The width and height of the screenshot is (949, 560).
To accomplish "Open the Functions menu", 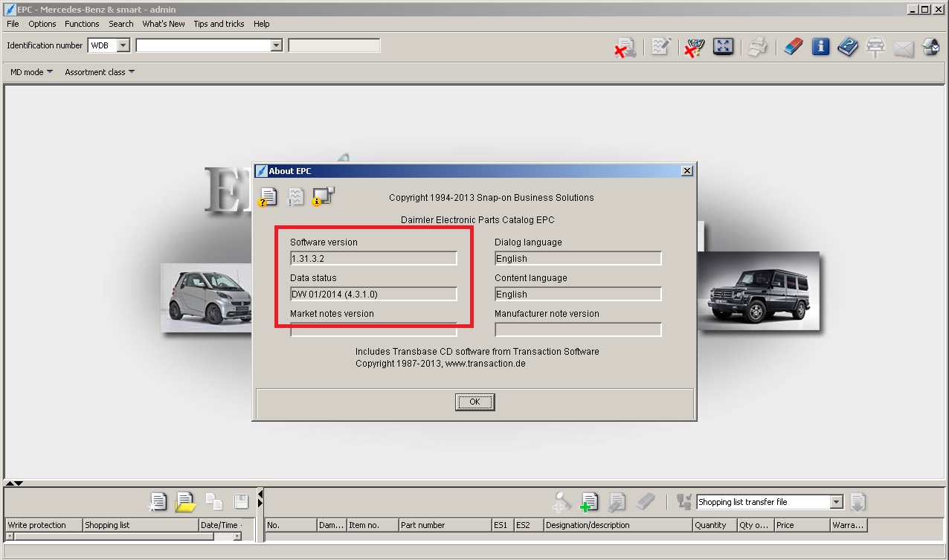I will tap(82, 24).
